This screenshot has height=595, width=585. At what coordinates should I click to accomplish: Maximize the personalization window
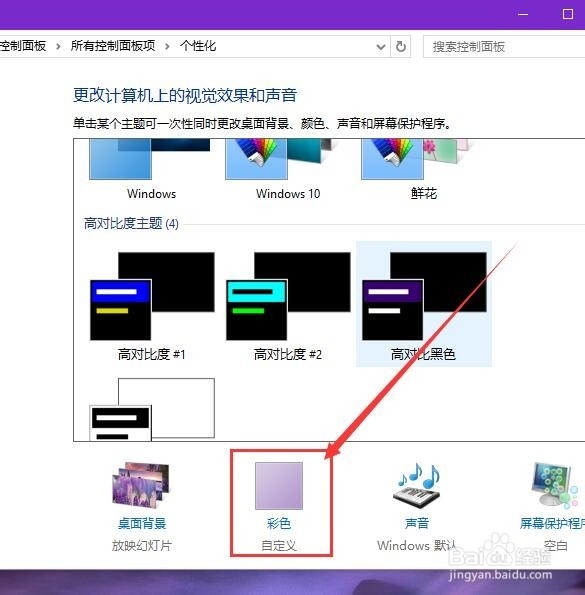point(568,14)
